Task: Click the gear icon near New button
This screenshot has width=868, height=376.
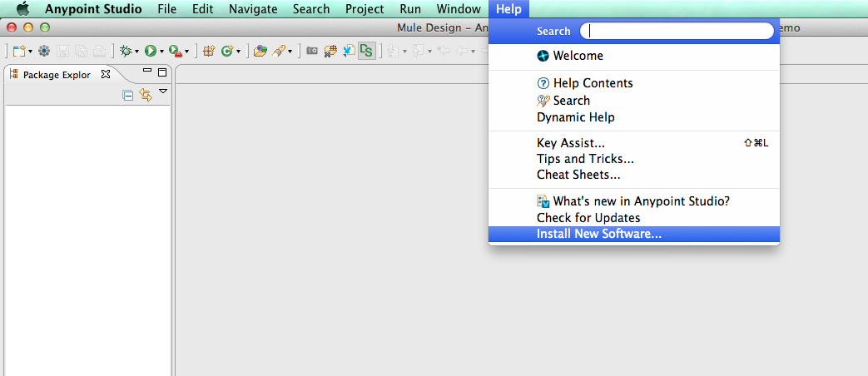Action: click(44, 51)
